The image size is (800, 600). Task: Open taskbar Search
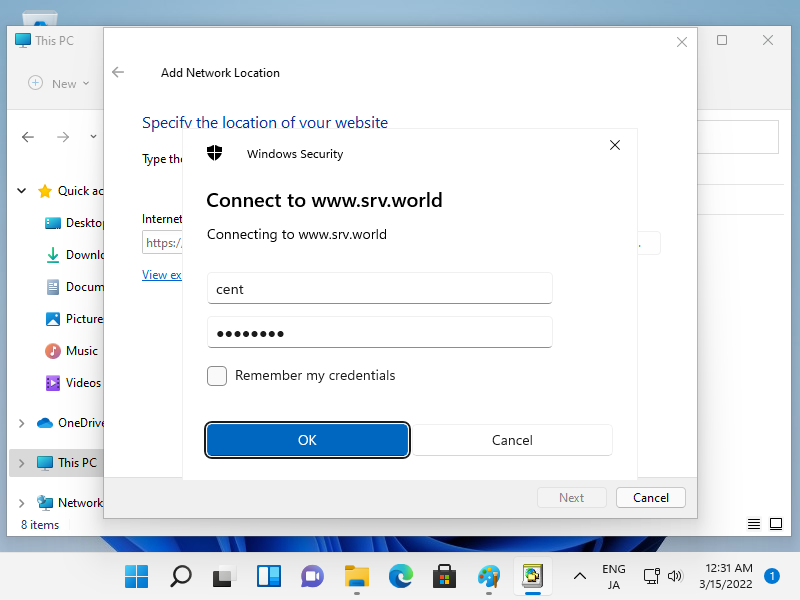[x=181, y=576]
